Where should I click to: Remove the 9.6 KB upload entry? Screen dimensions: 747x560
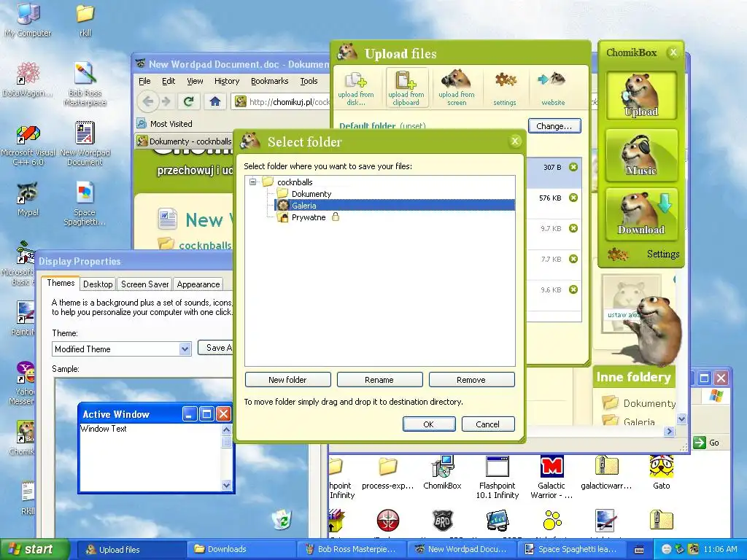pos(573,289)
